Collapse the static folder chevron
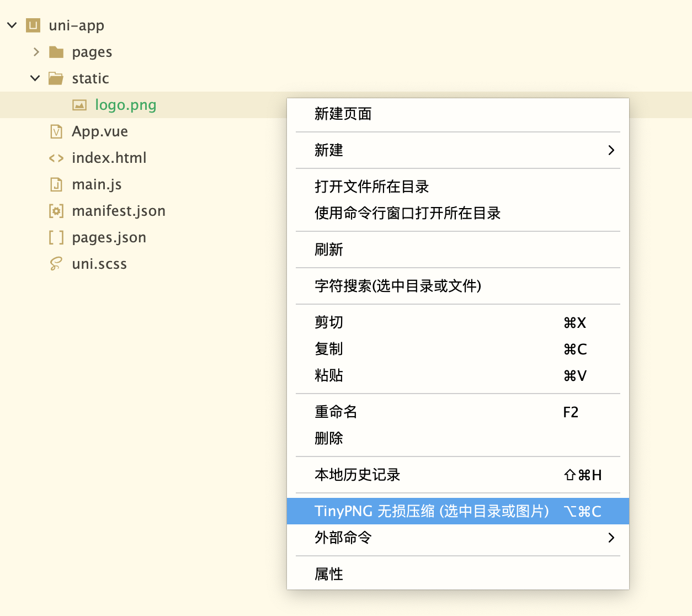Screen dimensions: 692x616 [x=35, y=78]
